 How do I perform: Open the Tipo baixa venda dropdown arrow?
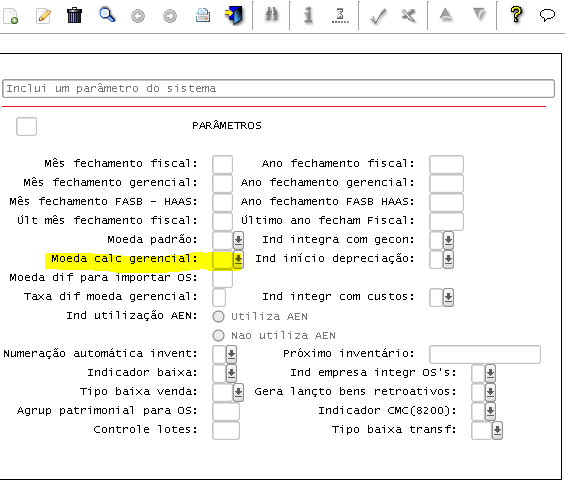click(238, 392)
